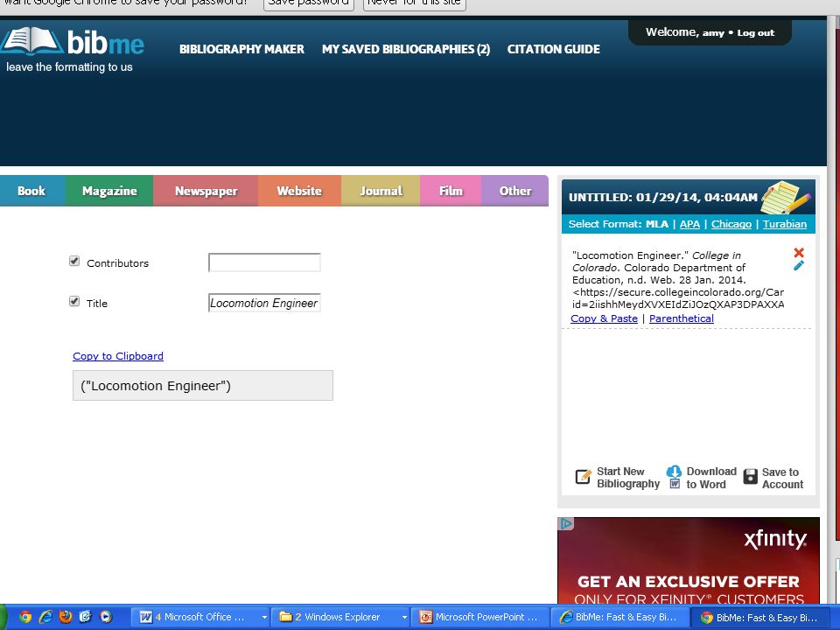The height and width of the screenshot is (630, 840).
Task: Click the Parenthetical link
Action: coord(682,318)
